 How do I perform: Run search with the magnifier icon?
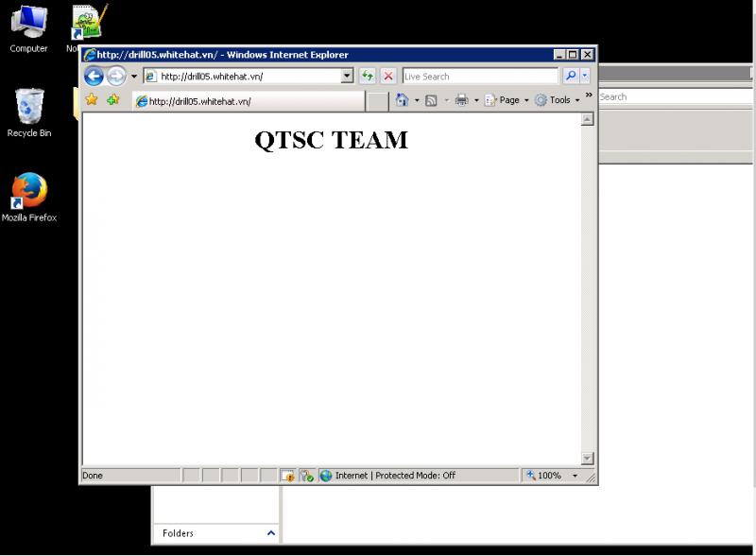click(x=571, y=76)
